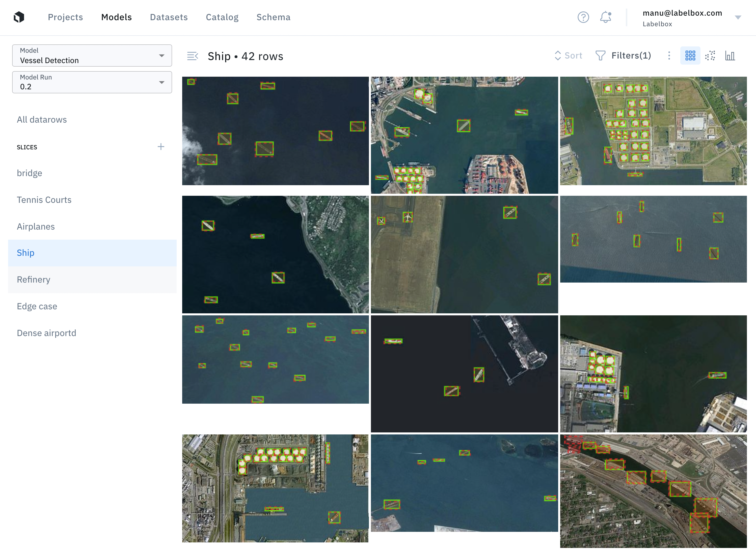Open the Model Run 0.2 dropdown
Screen dimensions: 756x552
click(x=92, y=82)
